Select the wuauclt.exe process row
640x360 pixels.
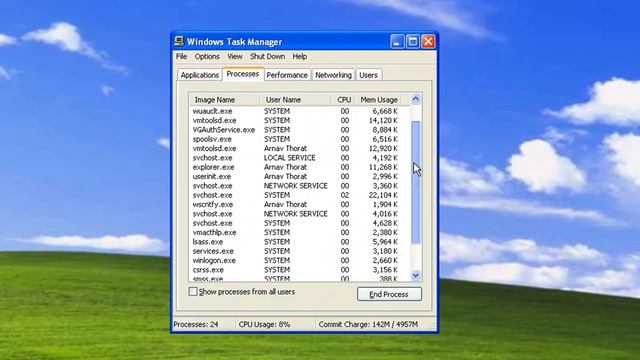(299, 111)
